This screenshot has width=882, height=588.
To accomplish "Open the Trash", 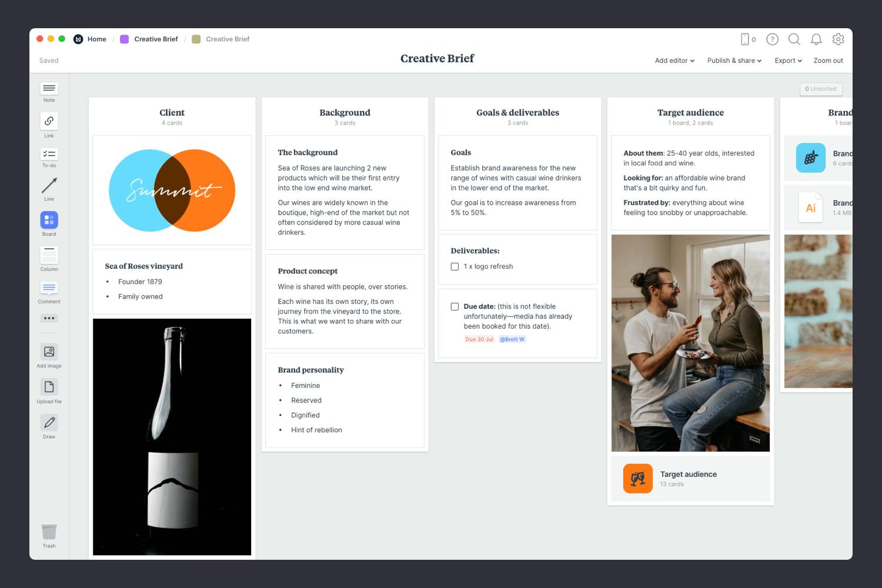I will point(49,532).
